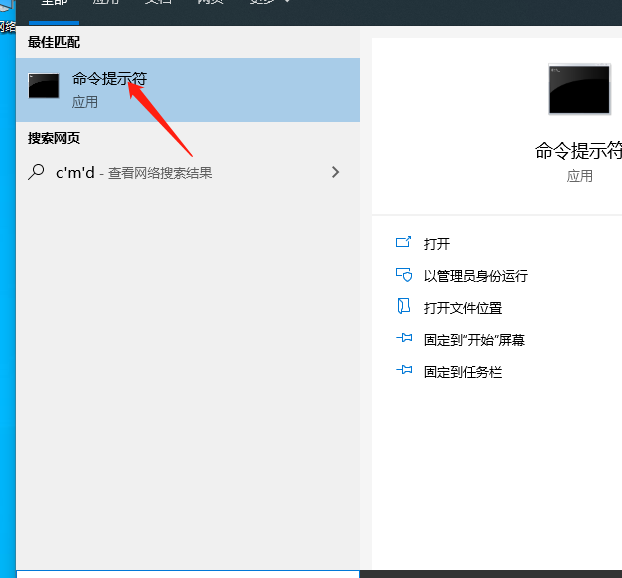Screen dimensions: 622x578
Task: Click the file icon beside 打开文件位置
Action: 404,307
